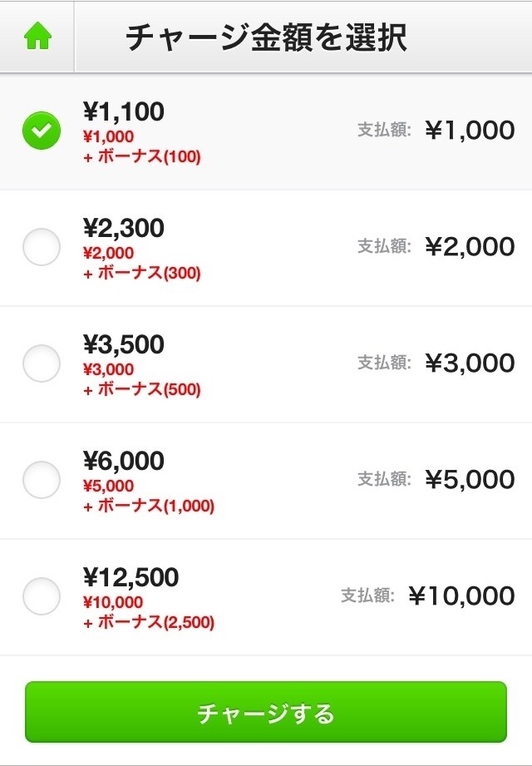Click the チャージ金額を選択 header title
Screen dimensions: 532x766
pyautogui.click(x=266, y=38)
